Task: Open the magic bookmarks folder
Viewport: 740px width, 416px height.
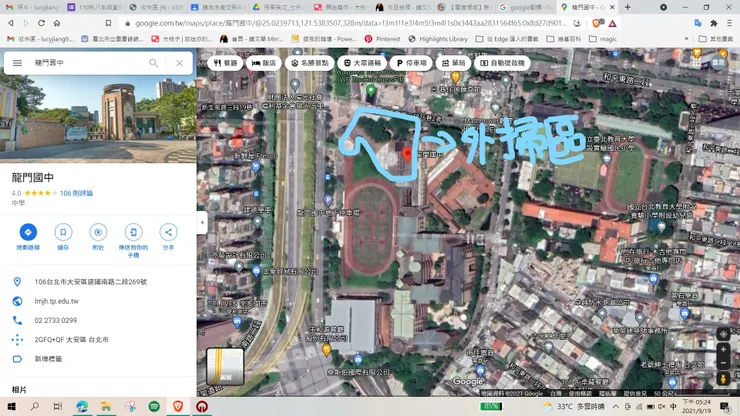Action: pyautogui.click(x=603, y=39)
